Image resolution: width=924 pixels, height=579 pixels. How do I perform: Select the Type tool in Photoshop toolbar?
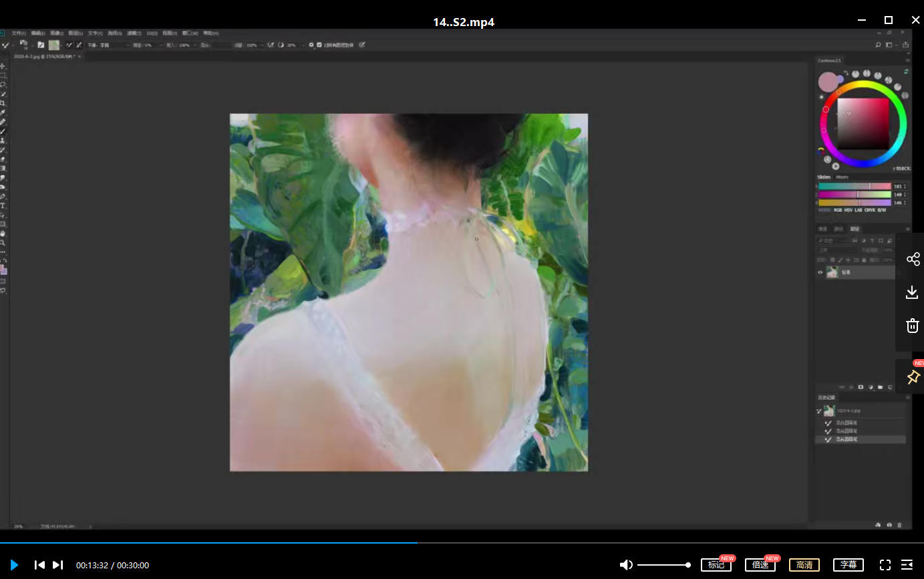(3, 206)
